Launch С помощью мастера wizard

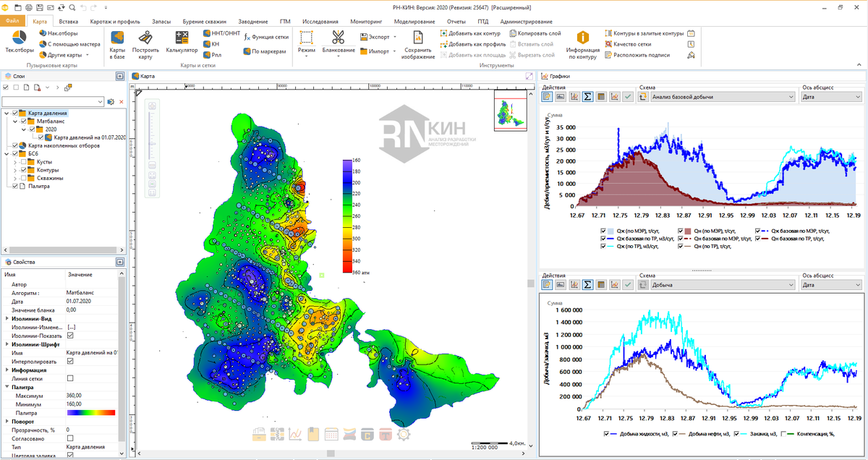[69, 44]
